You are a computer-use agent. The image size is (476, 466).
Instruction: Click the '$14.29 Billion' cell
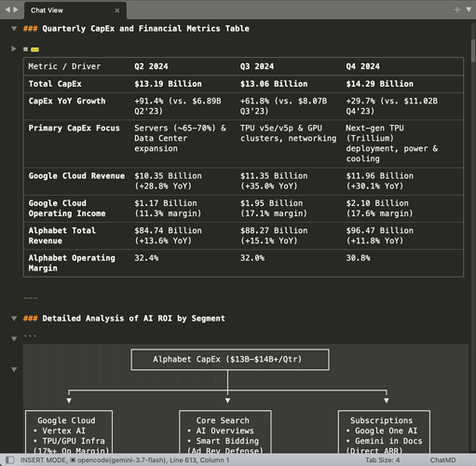point(380,84)
